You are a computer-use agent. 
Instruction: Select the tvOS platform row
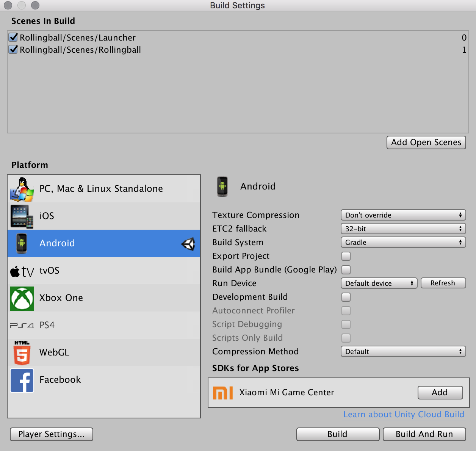(x=104, y=271)
